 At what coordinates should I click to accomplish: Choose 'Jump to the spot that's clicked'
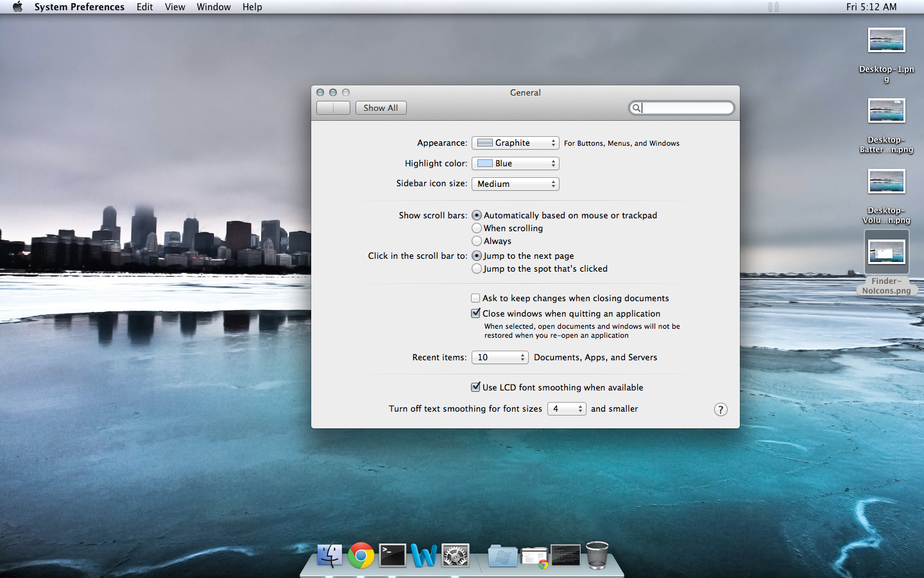[477, 268]
